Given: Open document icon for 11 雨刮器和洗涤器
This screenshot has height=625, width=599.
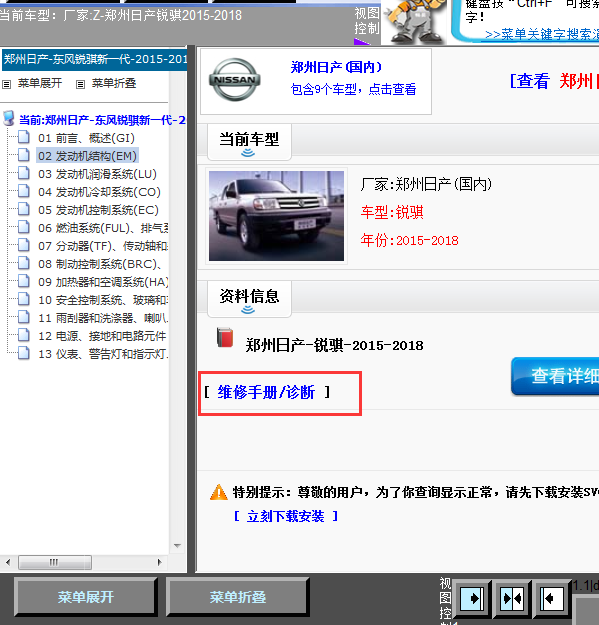Looking at the screenshot, I should [x=24, y=317].
